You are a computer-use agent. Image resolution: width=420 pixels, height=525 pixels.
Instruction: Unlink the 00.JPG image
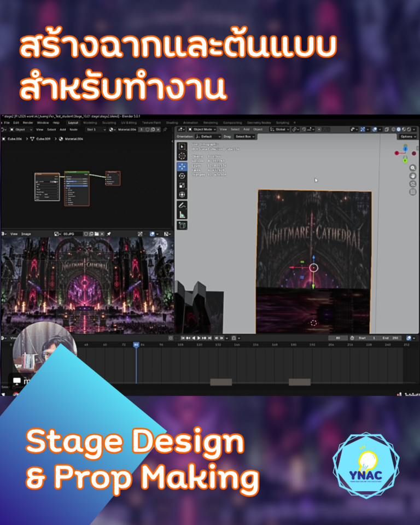102,234
